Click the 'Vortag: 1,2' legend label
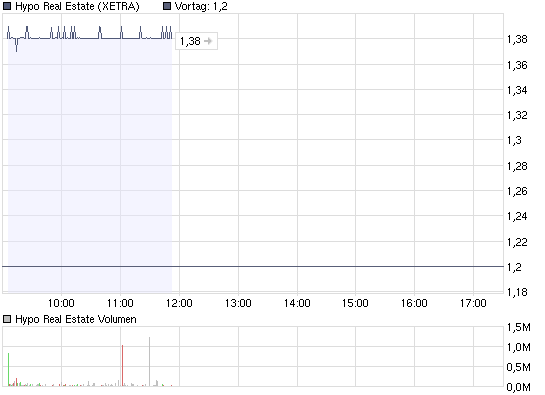The height and width of the screenshot is (395, 545). tap(201, 6)
